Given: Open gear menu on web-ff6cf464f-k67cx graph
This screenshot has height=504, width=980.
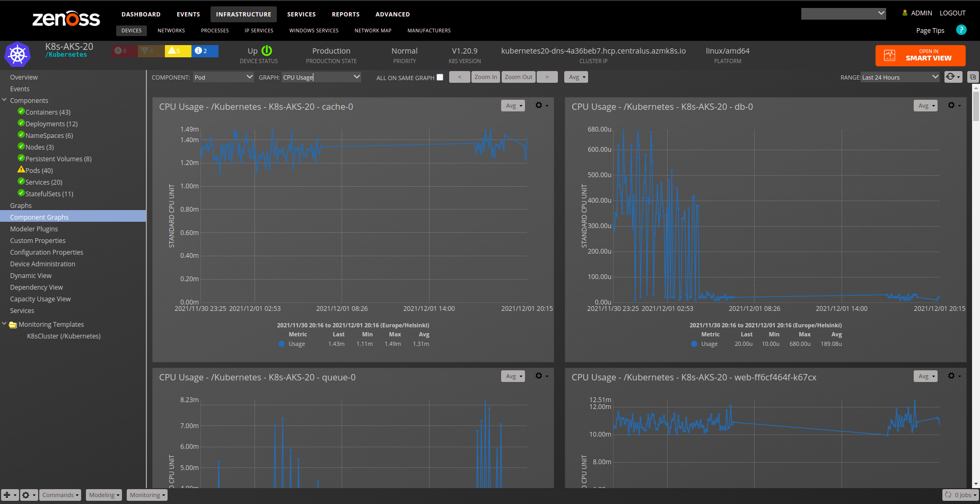Looking at the screenshot, I should tap(953, 376).
